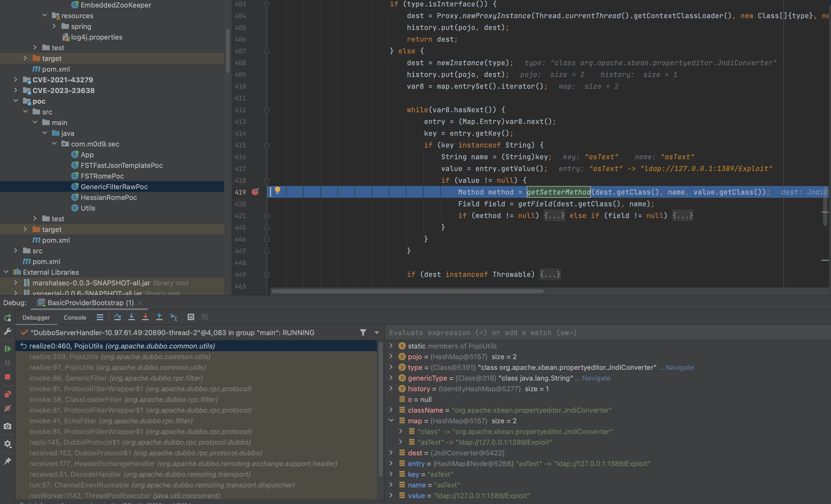Open EmbeddedZooKeeper class
Image resolution: width=831 pixels, height=504 pixels.
click(116, 5)
